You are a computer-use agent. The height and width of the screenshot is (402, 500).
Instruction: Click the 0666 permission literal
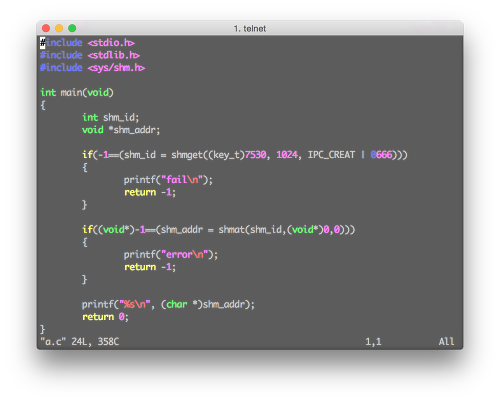tap(381, 155)
